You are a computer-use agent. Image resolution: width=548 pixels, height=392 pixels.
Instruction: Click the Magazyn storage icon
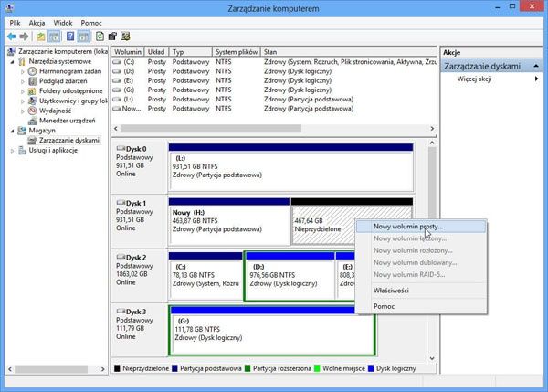pos(22,131)
